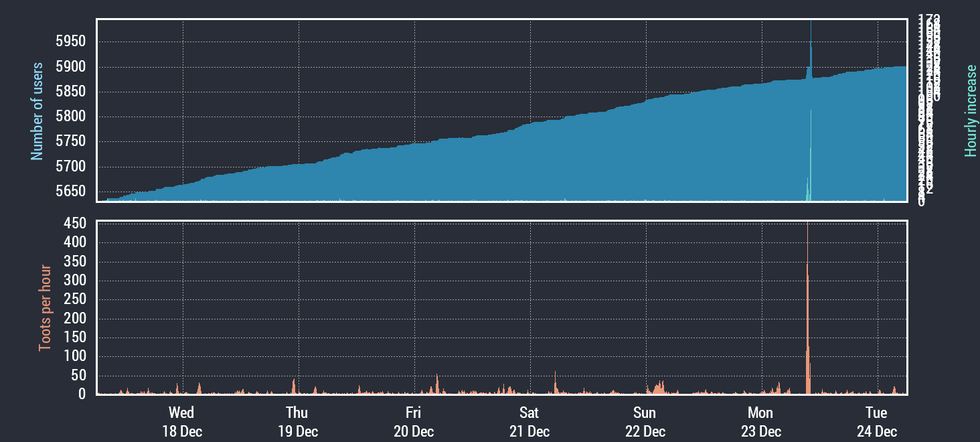Select the Wed 18 Dec date label
This screenshot has height=442, width=980.
pyautogui.click(x=181, y=422)
